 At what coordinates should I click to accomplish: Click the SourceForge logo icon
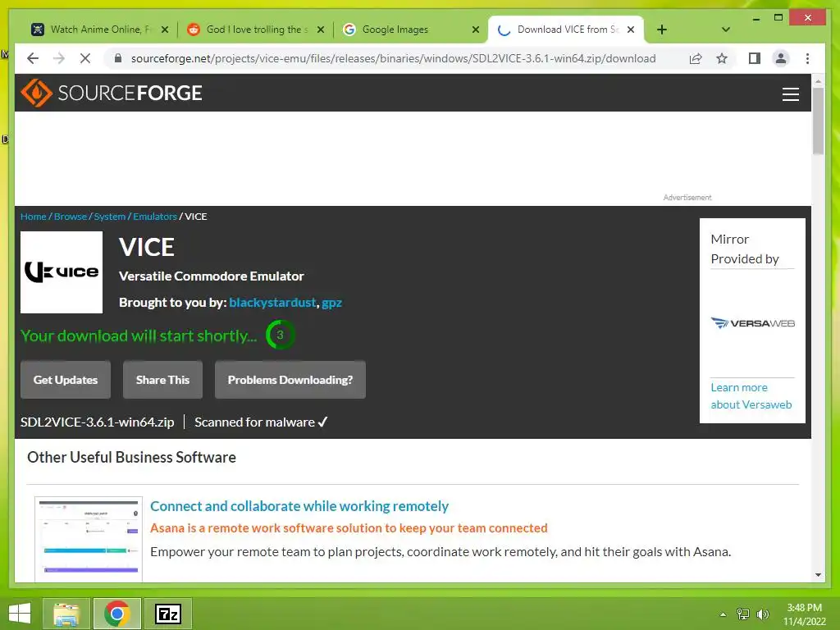click(x=36, y=93)
